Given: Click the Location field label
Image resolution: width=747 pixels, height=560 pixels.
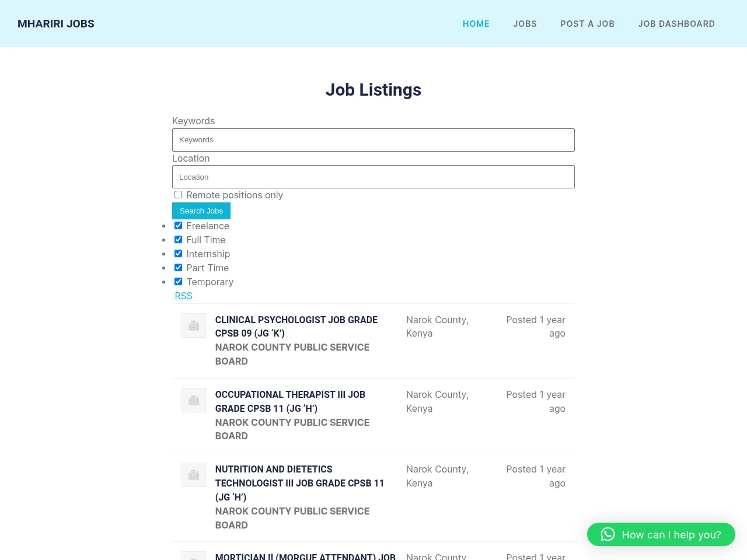Looking at the screenshot, I should [x=191, y=158].
